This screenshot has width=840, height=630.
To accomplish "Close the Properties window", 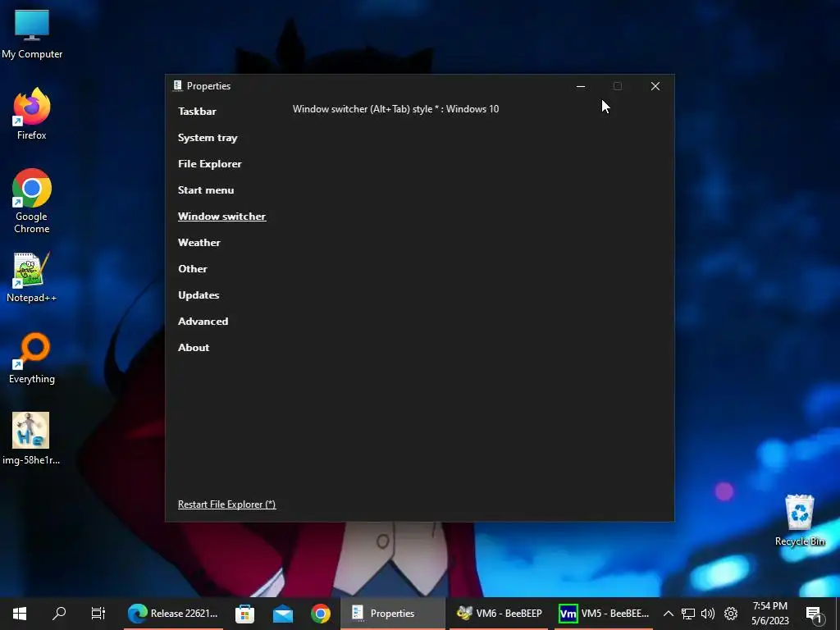I will tap(655, 86).
